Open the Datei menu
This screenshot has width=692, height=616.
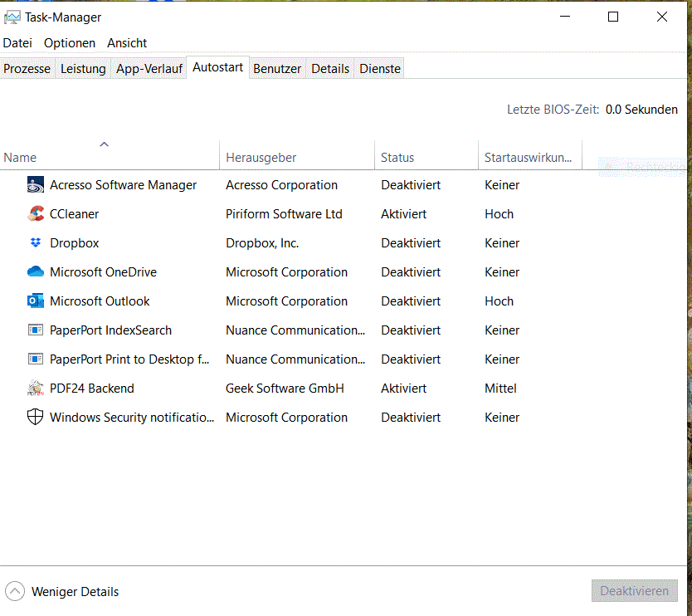pos(17,43)
